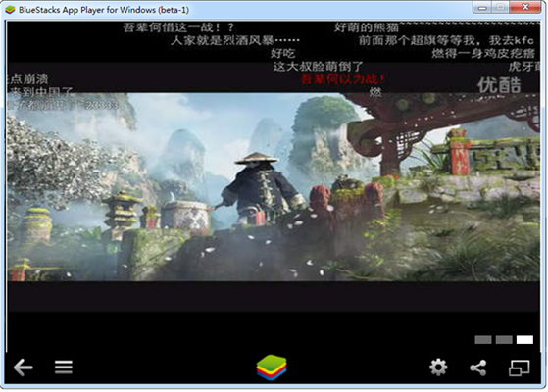Click the comment 吾辈何惜这一战！？
Image resolution: width=548 pixels, height=392 pixels.
pos(178,27)
